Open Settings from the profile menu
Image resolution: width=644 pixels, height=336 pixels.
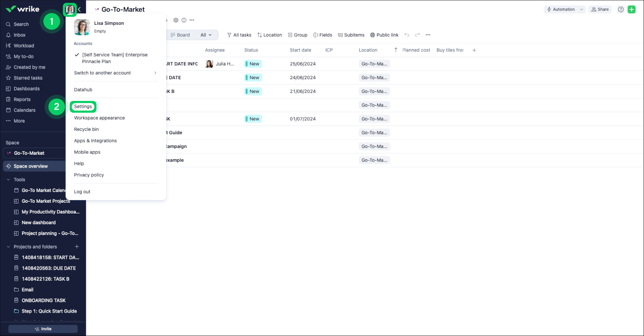coord(83,106)
